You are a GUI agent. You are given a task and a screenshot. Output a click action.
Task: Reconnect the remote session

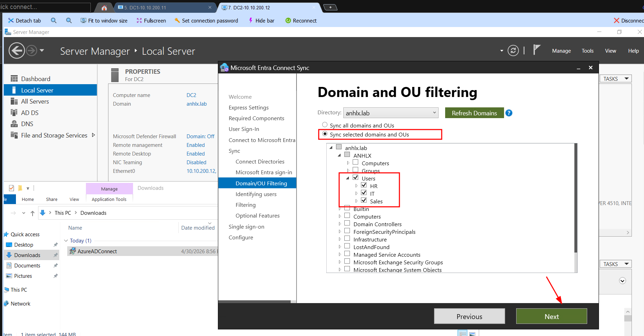301,20
